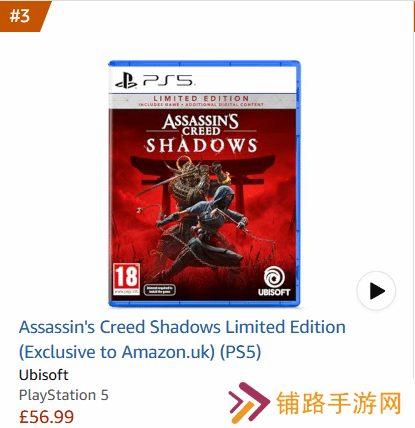Click the Limited Edition banner on the cover

pos(201,101)
